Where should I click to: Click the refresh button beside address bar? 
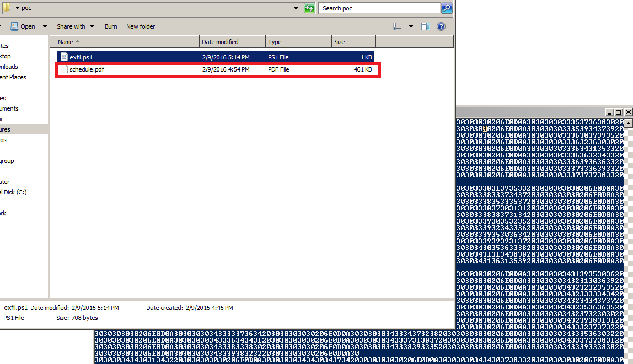click(x=309, y=8)
